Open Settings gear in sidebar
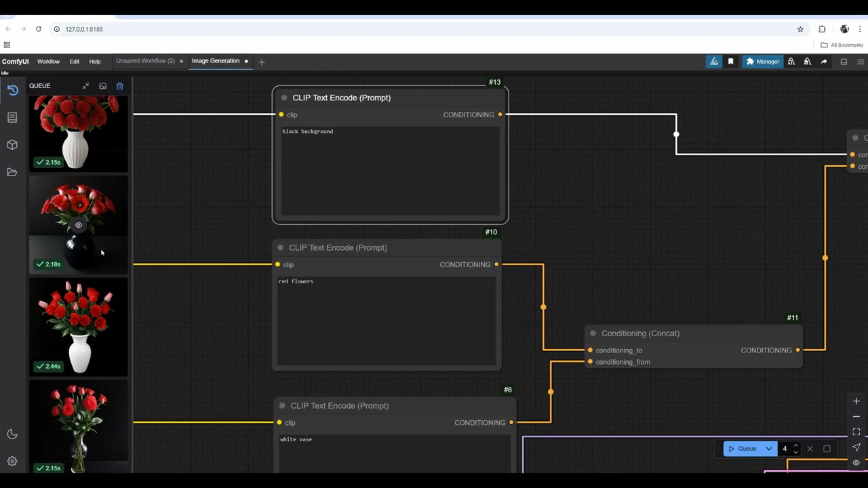The width and height of the screenshot is (868, 488). pyautogui.click(x=12, y=461)
